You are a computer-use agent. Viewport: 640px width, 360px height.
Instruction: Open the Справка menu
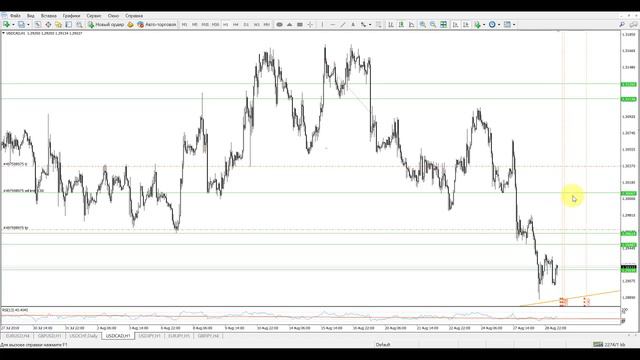point(134,16)
